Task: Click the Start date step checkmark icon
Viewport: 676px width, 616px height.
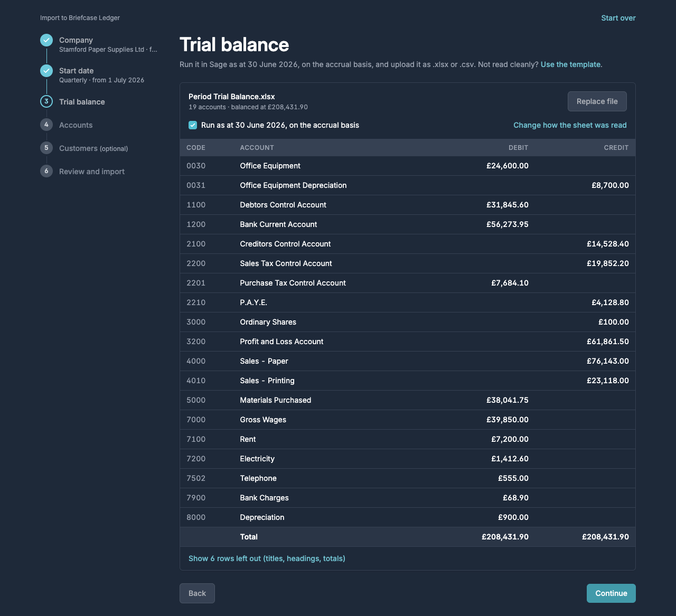Action: click(46, 71)
